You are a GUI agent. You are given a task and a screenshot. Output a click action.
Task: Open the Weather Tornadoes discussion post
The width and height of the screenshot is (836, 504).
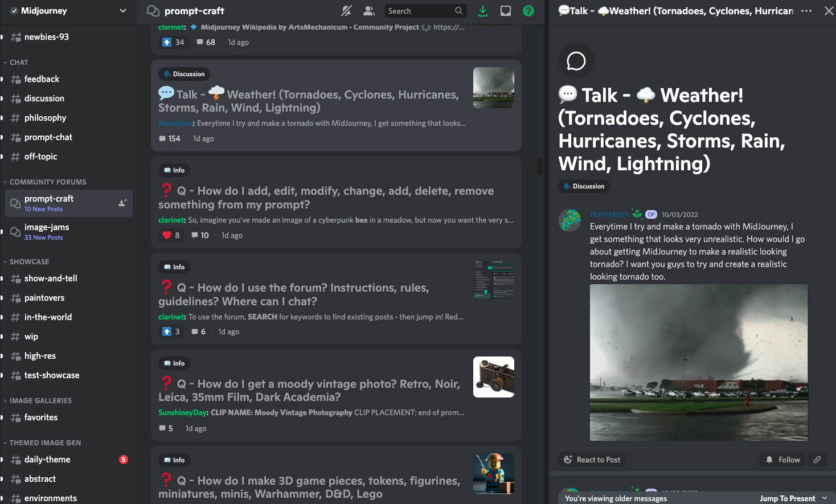tap(336, 105)
